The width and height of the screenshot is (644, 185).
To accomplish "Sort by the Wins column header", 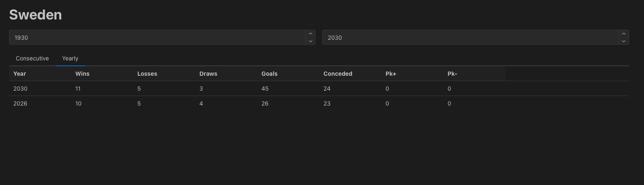I will 82,74.
